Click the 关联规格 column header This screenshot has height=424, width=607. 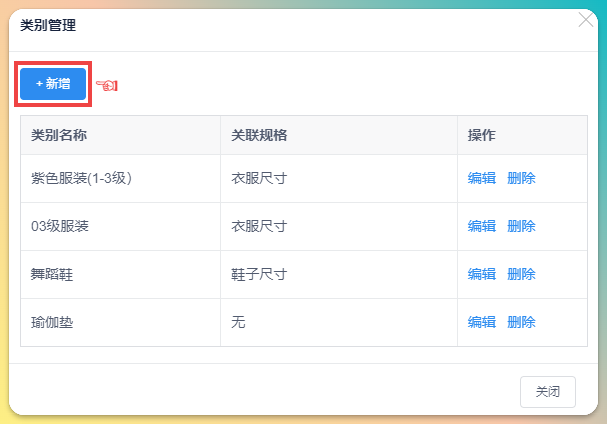[x=339, y=135]
